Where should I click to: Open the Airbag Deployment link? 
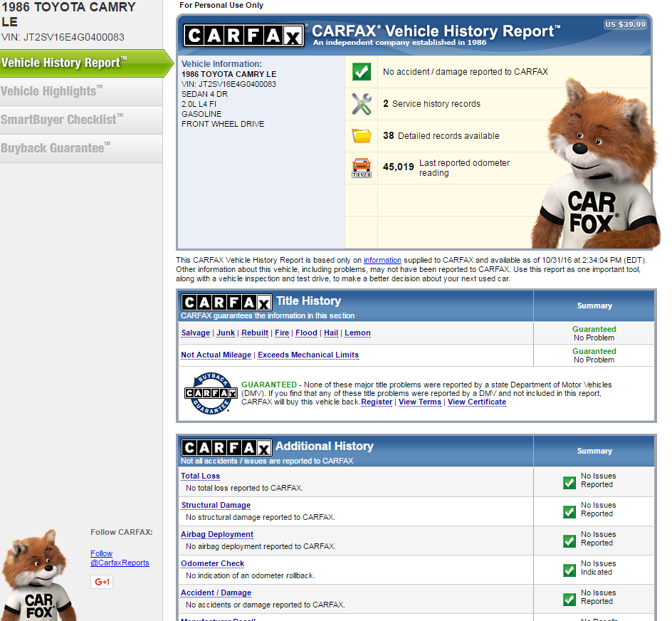click(217, 534)
